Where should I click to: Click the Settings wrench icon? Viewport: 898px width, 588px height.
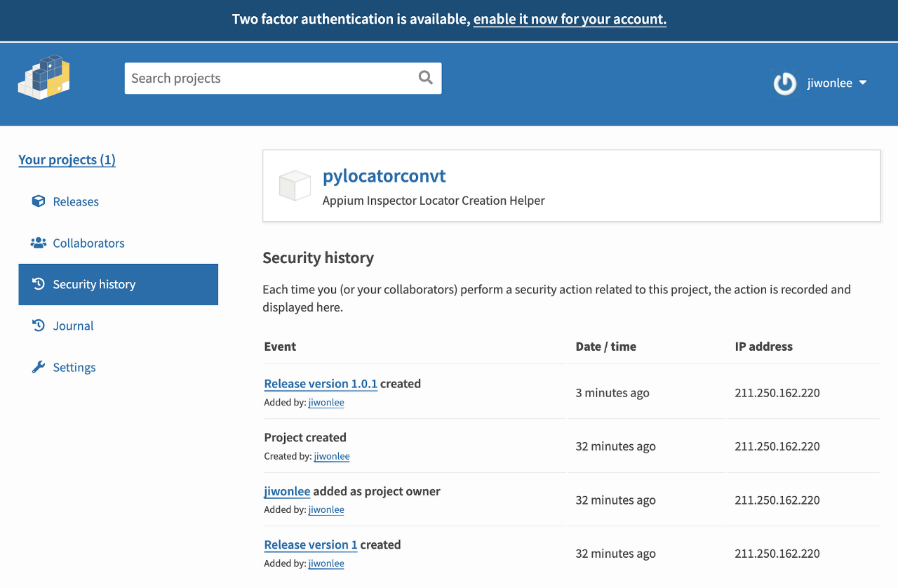[39, 367]
